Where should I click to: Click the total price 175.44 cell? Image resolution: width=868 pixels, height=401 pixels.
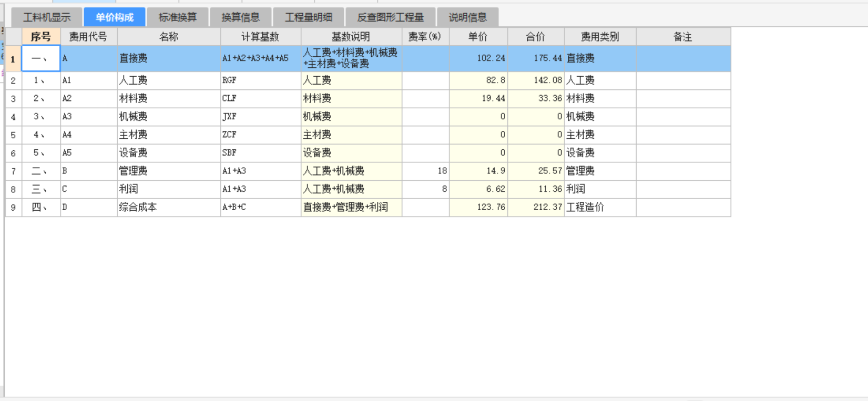click(536, 59)
